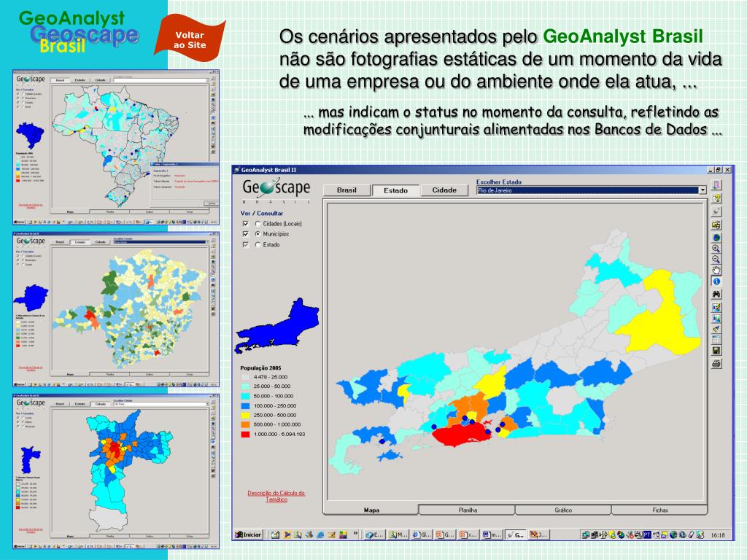This screenshot has width=747, height=560.
Task: Click the GeoAnalyst Geoscape Brasil logo
Action: (79, 32)
